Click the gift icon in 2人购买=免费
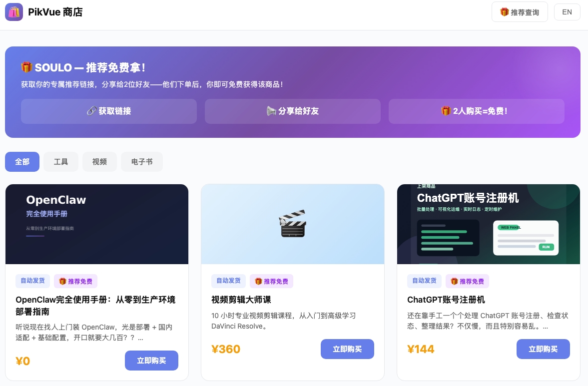The image size is (588, 386). [x=446, y=111]
